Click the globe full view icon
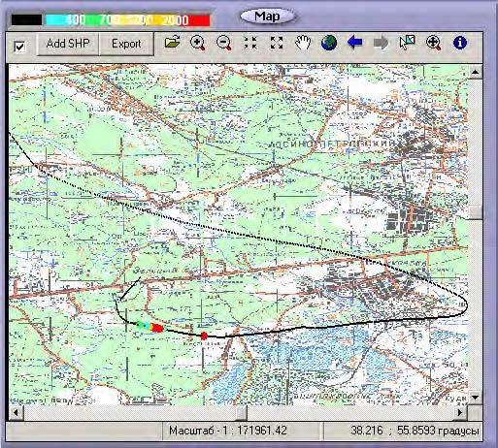 point(329,43)
